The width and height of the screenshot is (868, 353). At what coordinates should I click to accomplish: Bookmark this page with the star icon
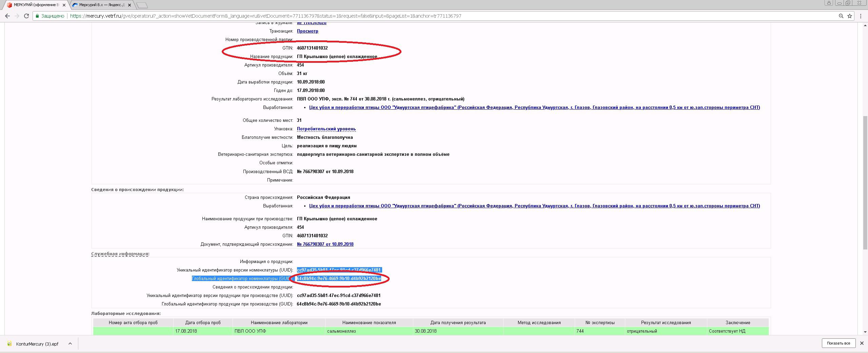click(x=850, y=16)
